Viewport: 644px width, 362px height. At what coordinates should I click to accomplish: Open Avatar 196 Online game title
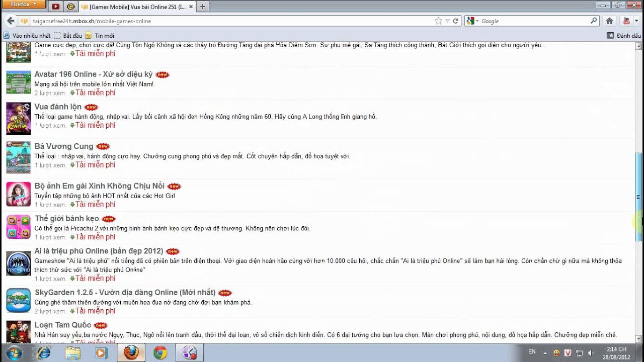tap(93, 74)
